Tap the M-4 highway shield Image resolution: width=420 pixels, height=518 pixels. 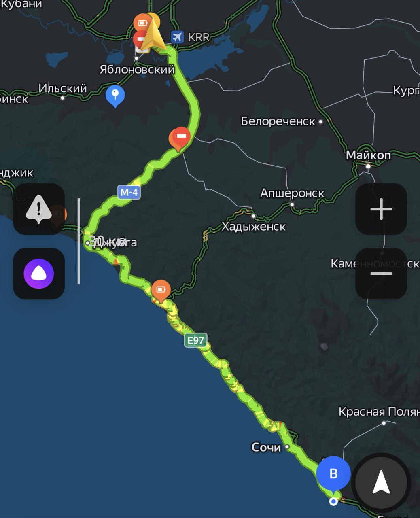129,192
